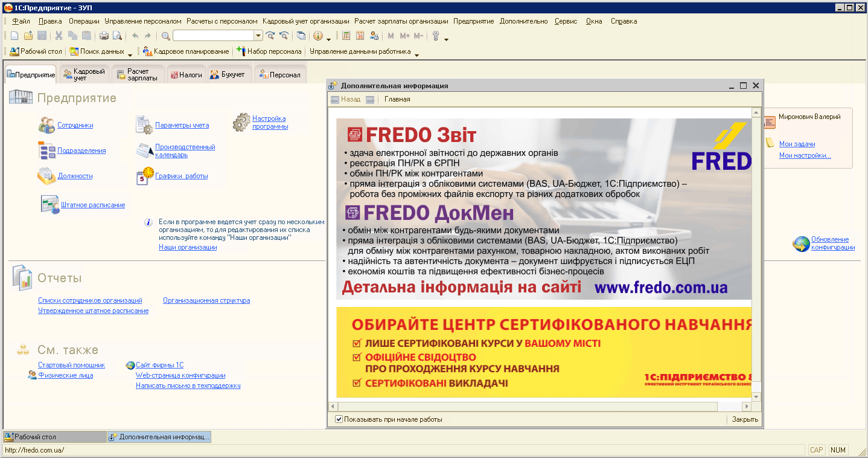
Task: Click Закрыть in the Дополнительная информация window
Action: pyautogui.click(x=745, y=419)
